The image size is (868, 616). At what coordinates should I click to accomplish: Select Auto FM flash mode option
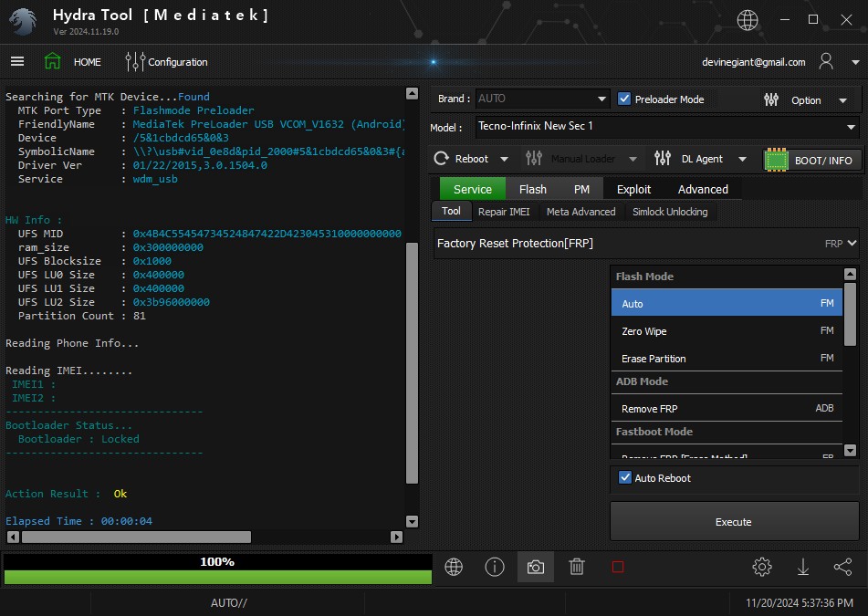(727, 303)
